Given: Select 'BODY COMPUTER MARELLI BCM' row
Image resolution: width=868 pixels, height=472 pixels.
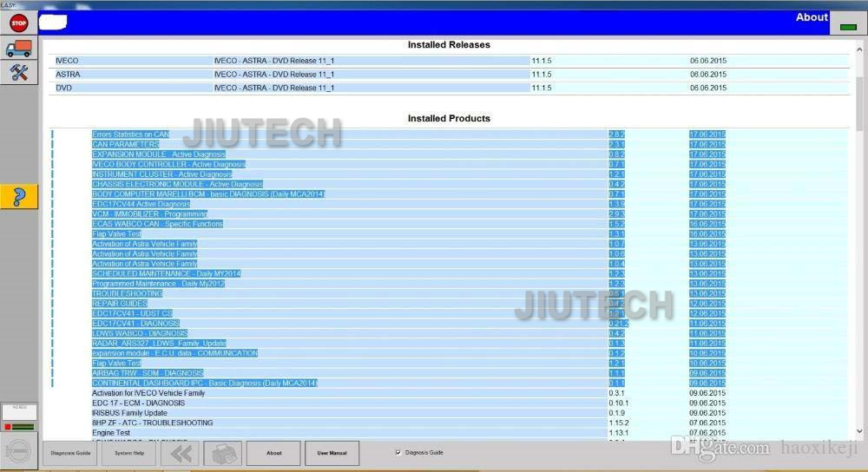Looking at the screenshot, I should (449, 194).
